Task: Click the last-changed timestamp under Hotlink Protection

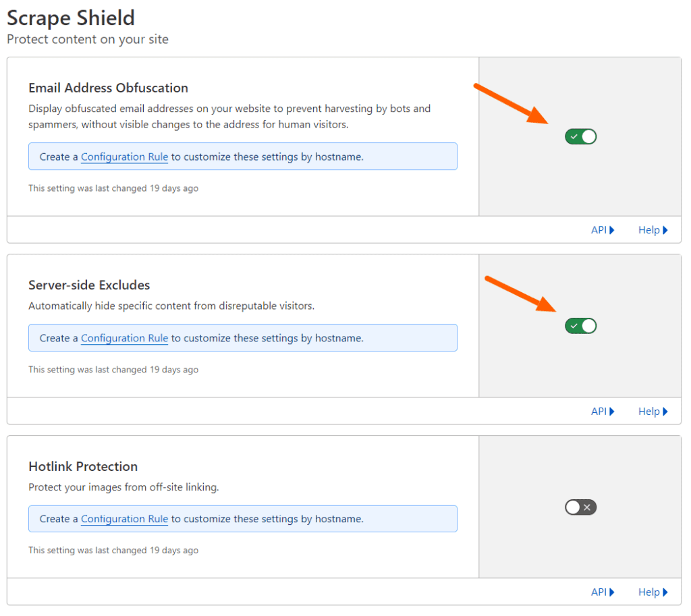Action: click(x=113, y=550)
